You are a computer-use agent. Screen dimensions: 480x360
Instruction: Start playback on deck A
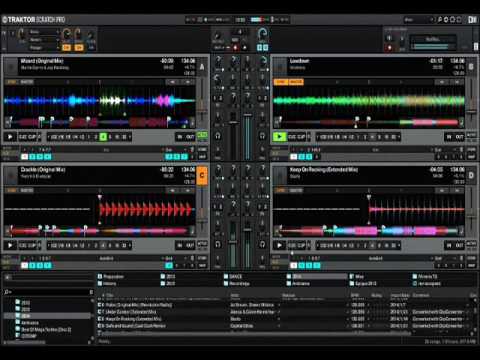pyautogui.click(x=10, y=137)
